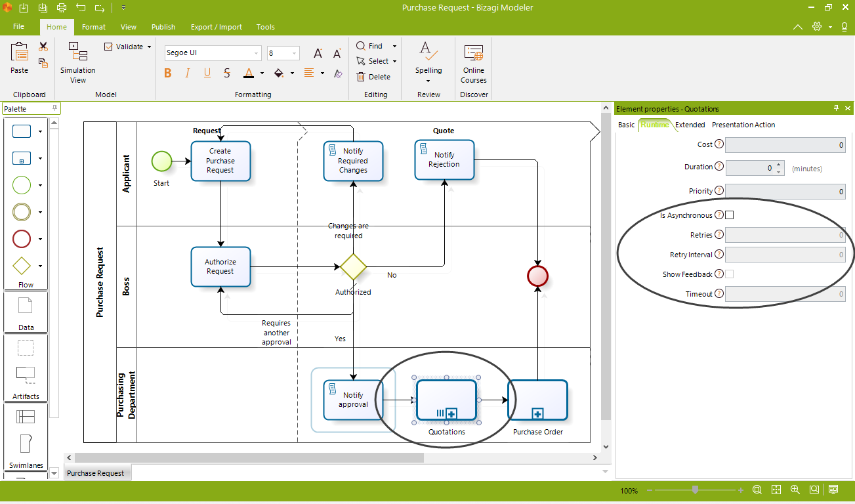
Task: Click the help icon next to Cost
Action: click(719, 144)
